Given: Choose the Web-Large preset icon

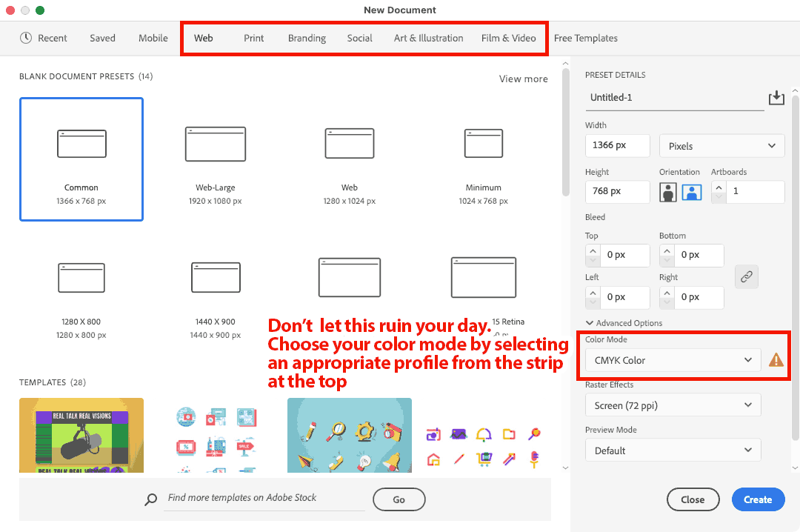Looking at the screenshot, I should click(x=216, y=144).
